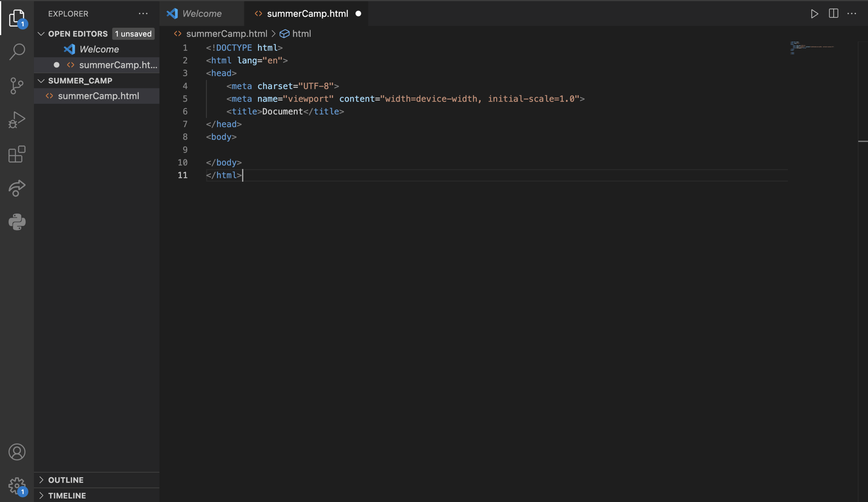Run the file with play button

[x=814, y=14]
